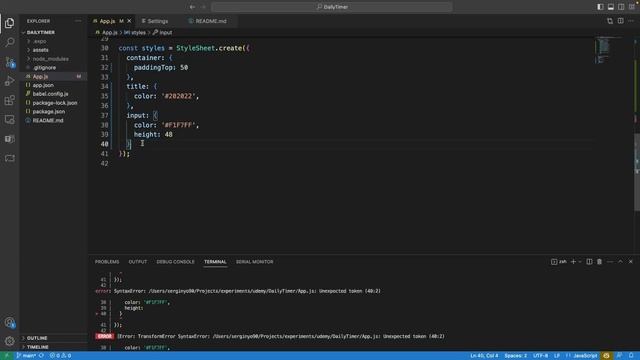Toggle the bottom panel layout icon
The image size is (640, 360).
611,7
